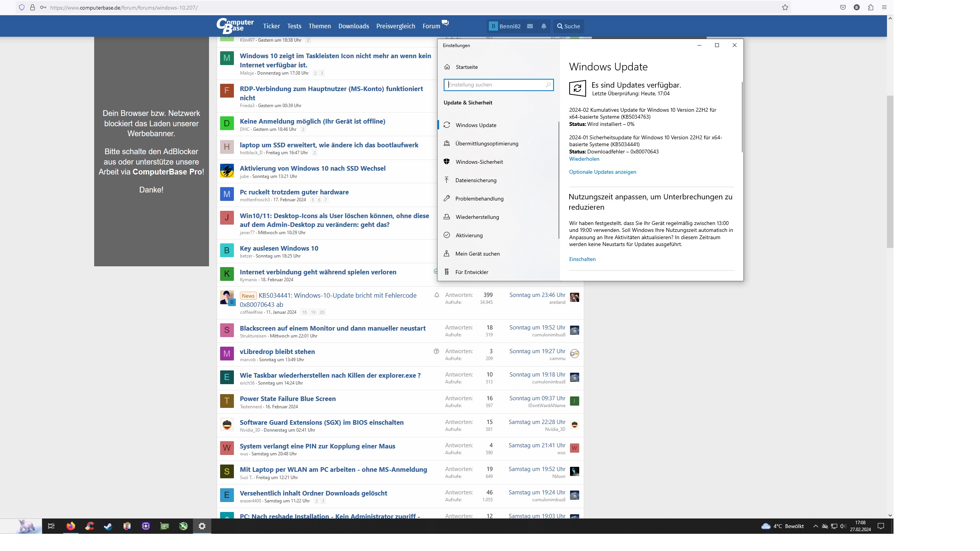
Task: Click the bookmark star in address bar
Action: (x=785, y=7)
